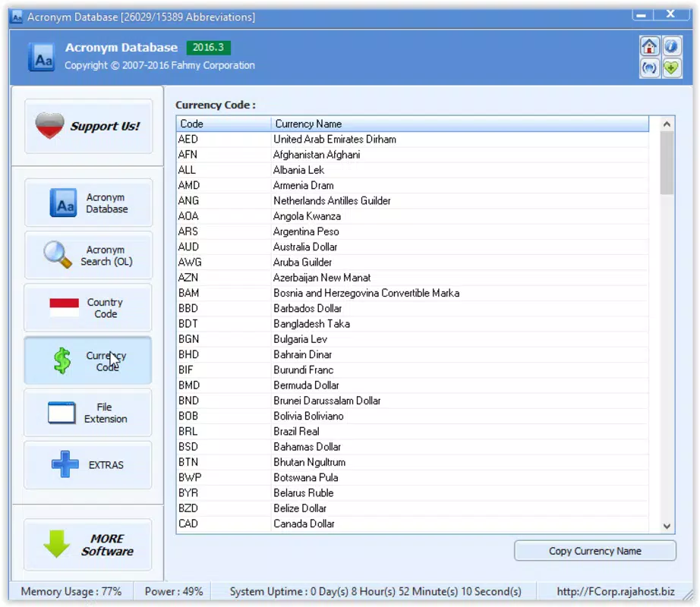Viewport: 700px width, 607px height.
Task: Click the blue plus EXTRAS icon
Action: (x=65, y=464)
